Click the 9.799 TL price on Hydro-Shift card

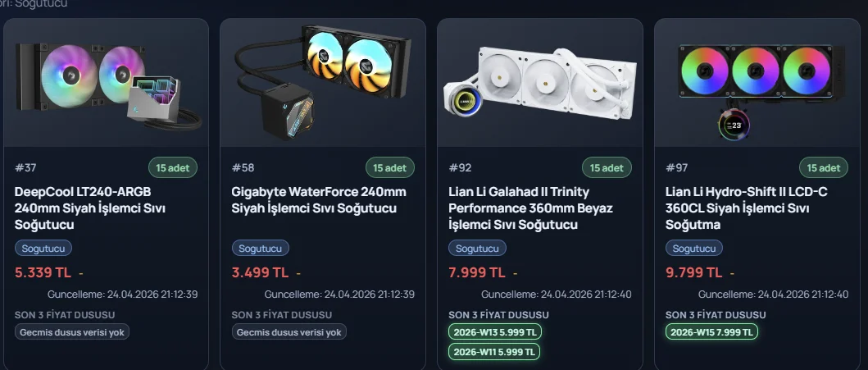(694, 272)
